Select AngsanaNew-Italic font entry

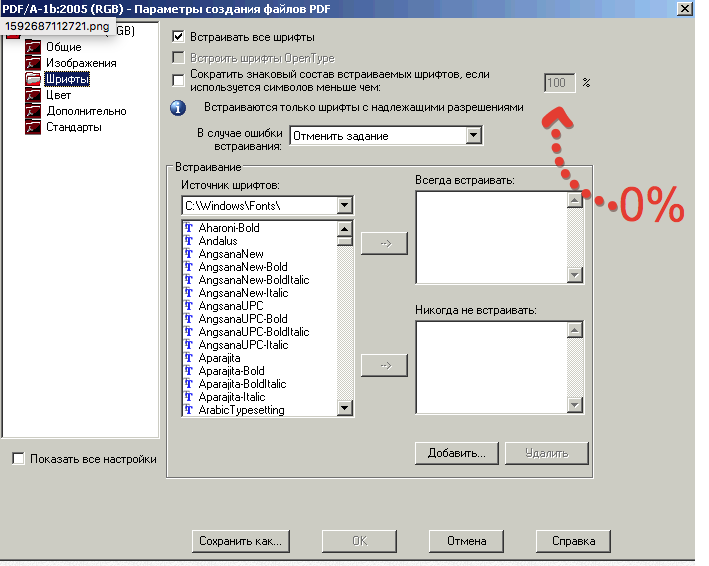click(243, 293)
